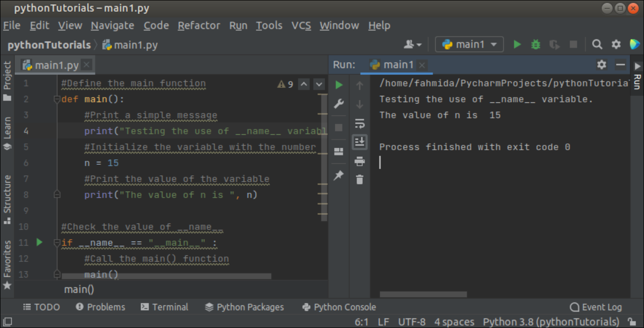Open the Python Console
Viewport: 644px width, 328px height.
tap(340, 307)
